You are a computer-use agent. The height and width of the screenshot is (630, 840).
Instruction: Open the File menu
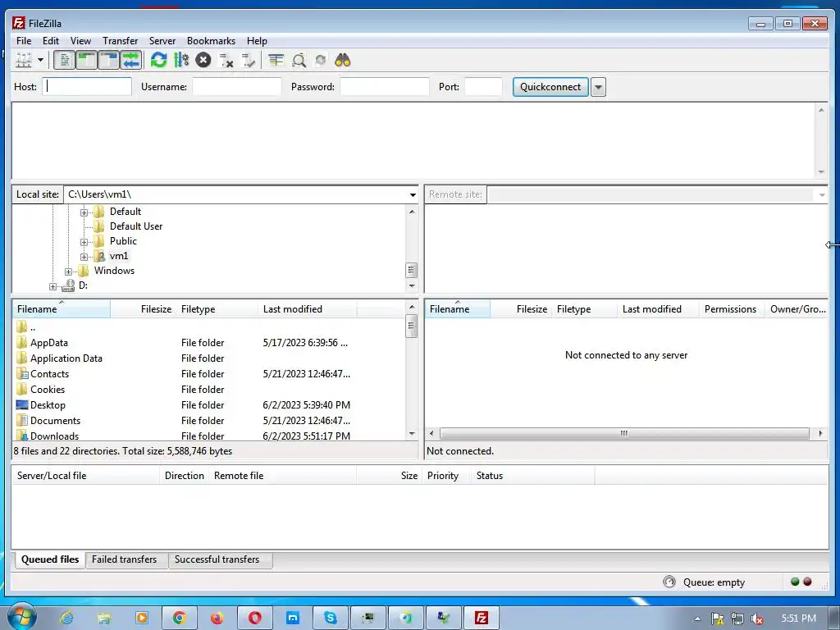pyautogui.click(x=24, y=41)
